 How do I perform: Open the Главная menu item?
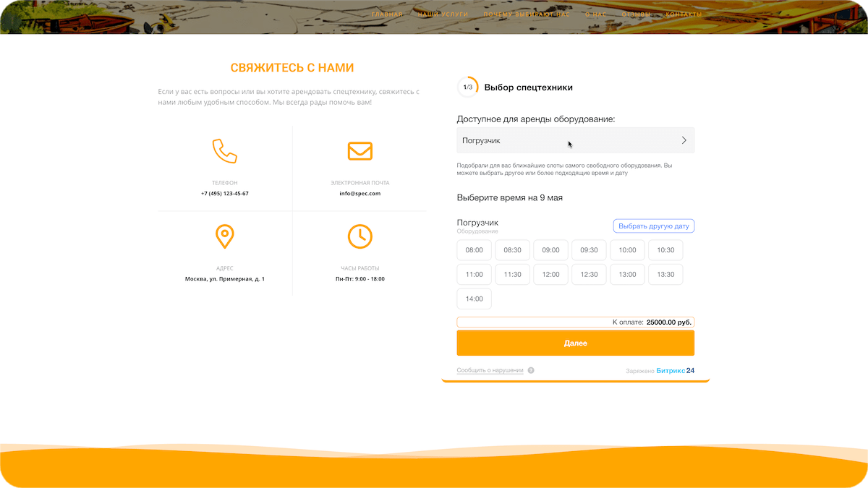coord(386,14)
